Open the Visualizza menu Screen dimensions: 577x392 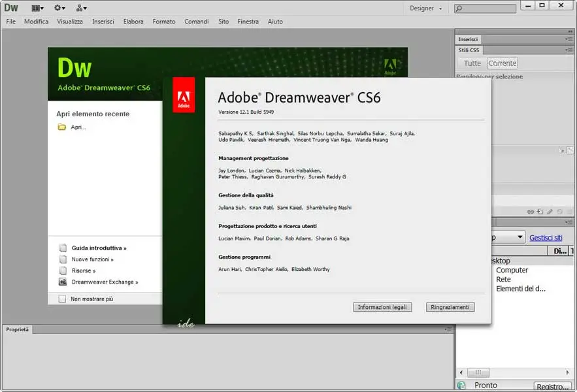coord(70,22)
